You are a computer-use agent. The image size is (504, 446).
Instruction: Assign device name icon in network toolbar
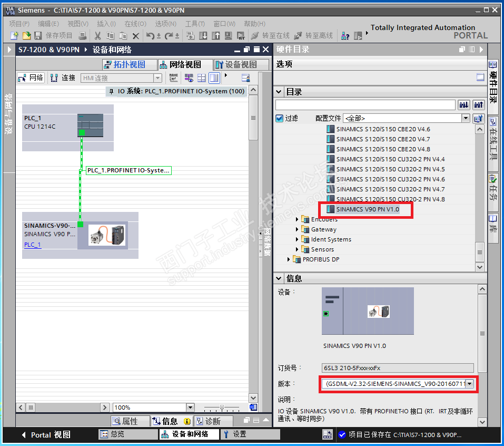click(x=174, y=77)
